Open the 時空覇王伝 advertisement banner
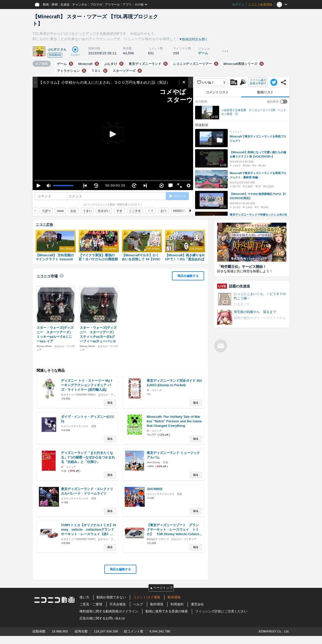The height and width of the screenshot is (644, 322). (252, 242)
